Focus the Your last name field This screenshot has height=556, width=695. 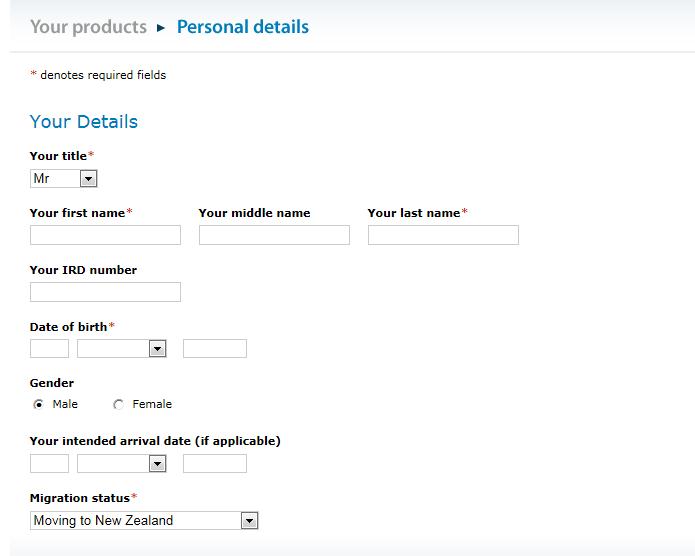click(x=443, y=235)
